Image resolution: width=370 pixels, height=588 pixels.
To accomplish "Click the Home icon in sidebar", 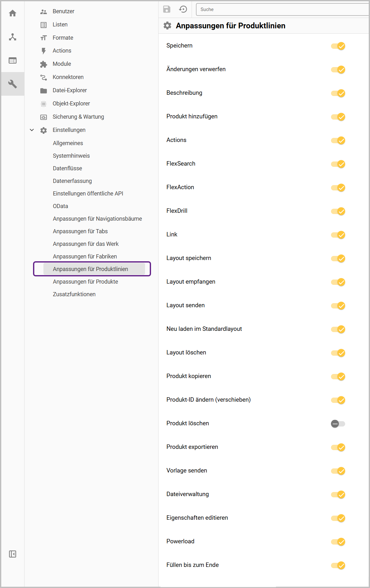I will click(13, 13).
